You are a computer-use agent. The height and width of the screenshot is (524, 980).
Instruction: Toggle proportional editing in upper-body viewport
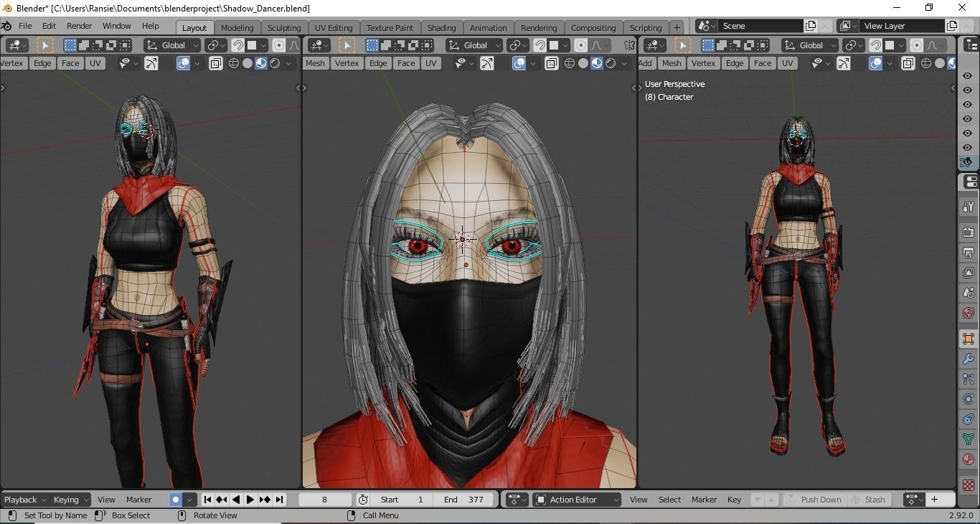point(278,45)
